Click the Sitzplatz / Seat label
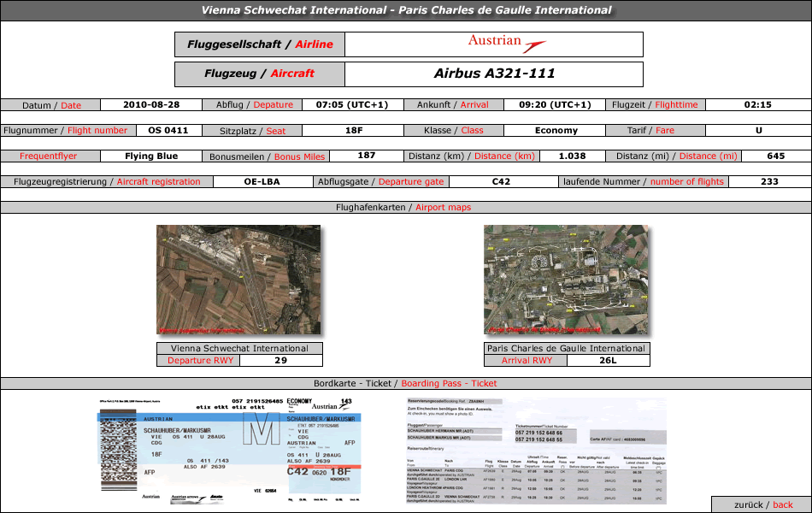812x513 pixels. (x=253, y=131)
